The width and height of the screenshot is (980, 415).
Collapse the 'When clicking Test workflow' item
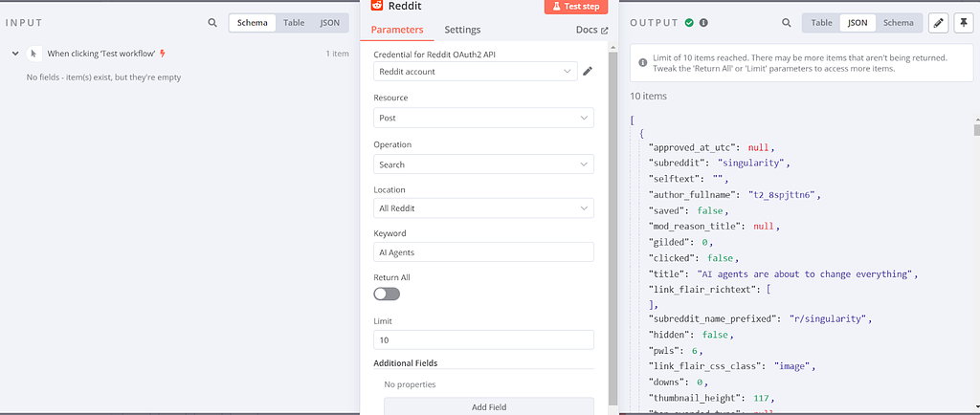click(15, 54)
